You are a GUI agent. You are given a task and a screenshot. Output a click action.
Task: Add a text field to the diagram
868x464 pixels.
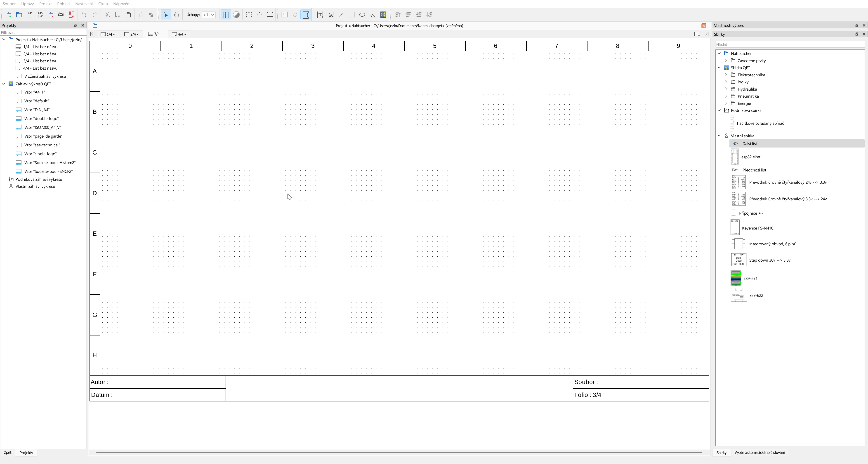coord(320,14)
